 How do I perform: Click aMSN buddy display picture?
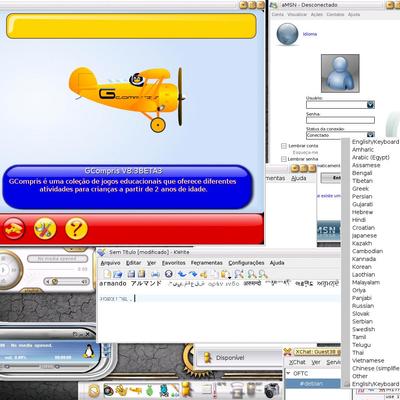pos(340,73)
